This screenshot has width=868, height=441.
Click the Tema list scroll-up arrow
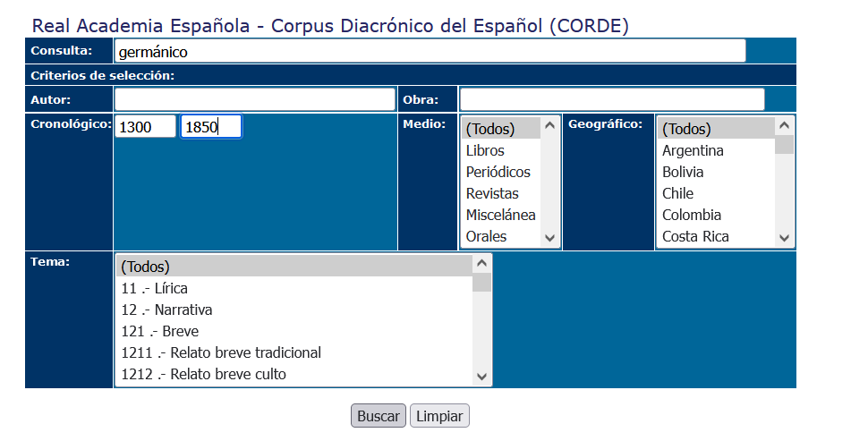point(482,264)
